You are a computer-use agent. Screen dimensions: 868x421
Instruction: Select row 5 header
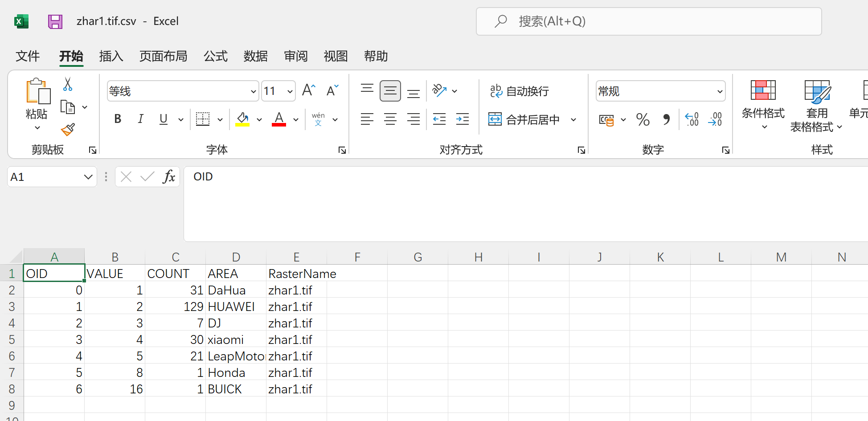tap(12, 339)
